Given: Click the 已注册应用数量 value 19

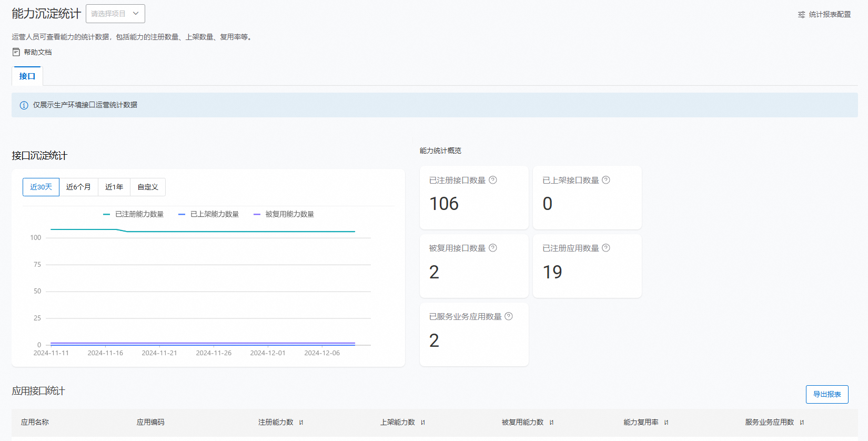Looking at the screenshot, I should [552, 272].
